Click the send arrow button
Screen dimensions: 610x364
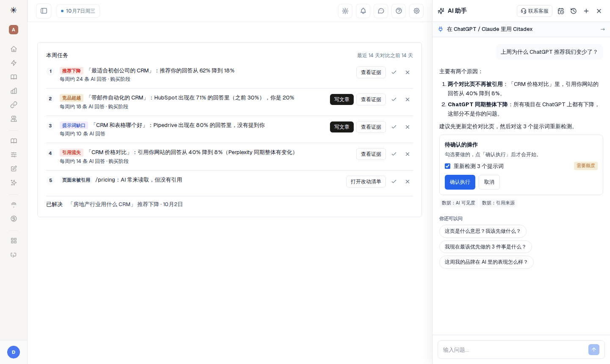coord(594,350)
